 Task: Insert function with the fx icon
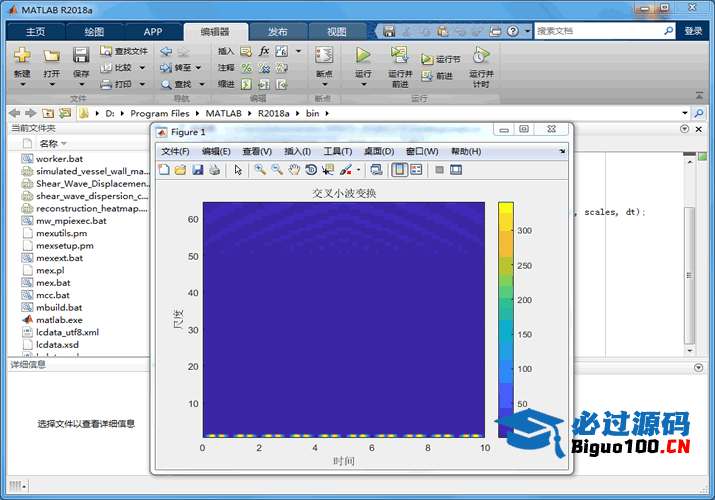tap(264, 51)
